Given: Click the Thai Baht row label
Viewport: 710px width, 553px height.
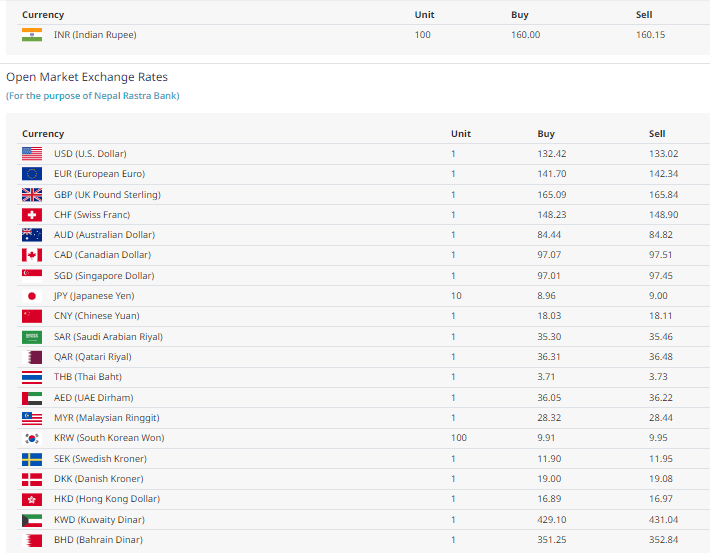Looking at the screenshot, I should pyautogui.click(x=87, y=377).
